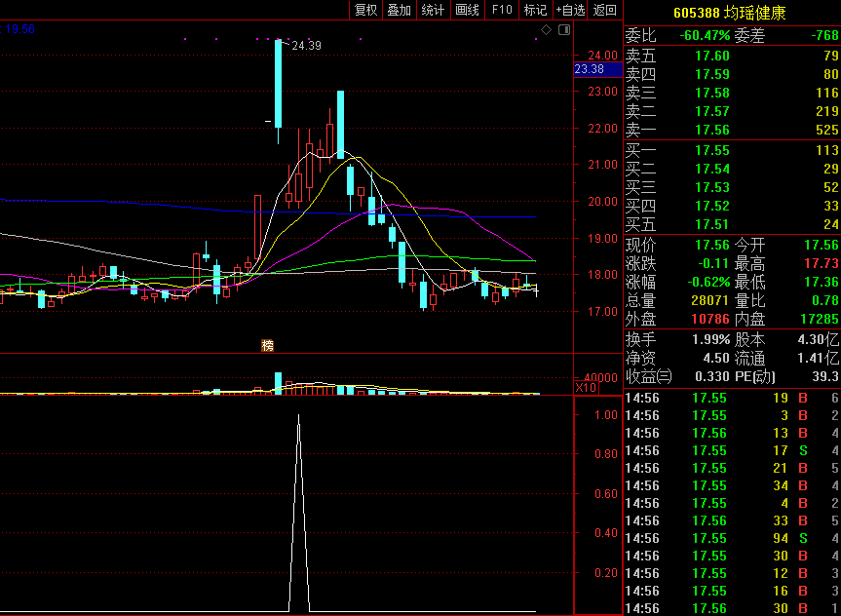841x616 pixels.
Task: Click the 股本 value 4.30亿
Action: 818,339
